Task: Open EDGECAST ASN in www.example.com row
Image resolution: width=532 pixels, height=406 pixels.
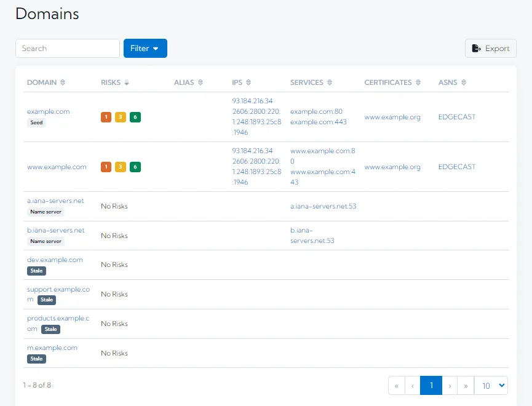Action: click(x=457, y=167)
